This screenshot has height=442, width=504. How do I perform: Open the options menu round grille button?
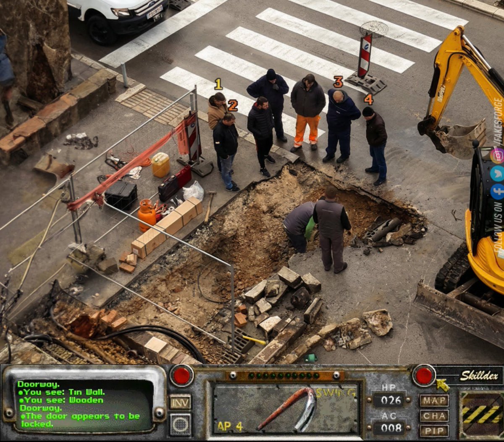point(180,424)
